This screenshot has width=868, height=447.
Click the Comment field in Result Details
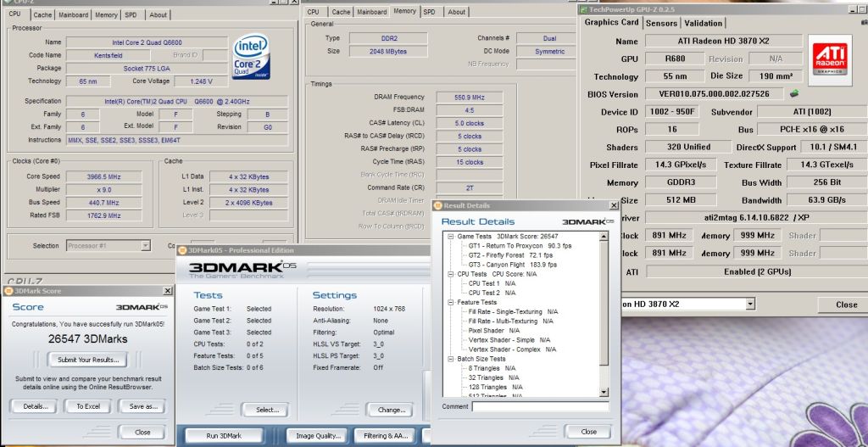pyautogui.click(x=540, y=406)
